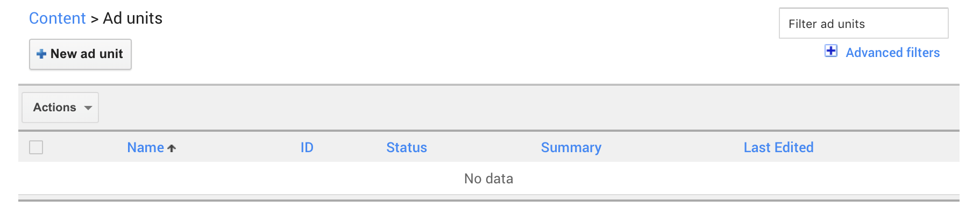Sort the table by Last Edited column
980x214 pixels.
(x=778, y=147)
